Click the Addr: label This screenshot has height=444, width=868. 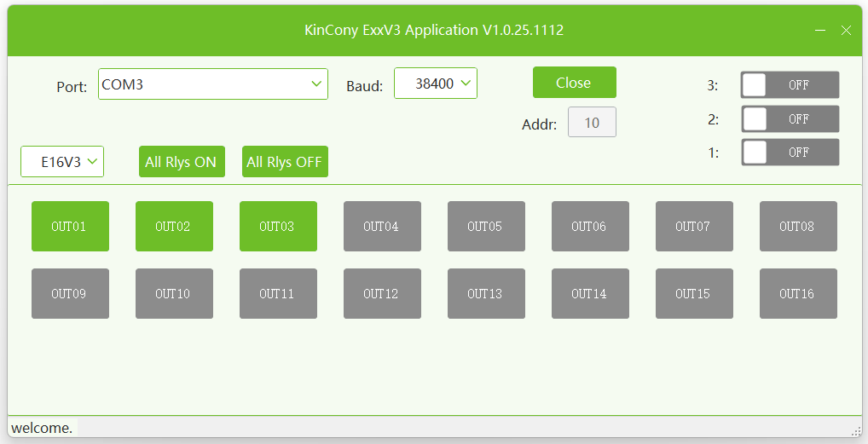point(539,124)
